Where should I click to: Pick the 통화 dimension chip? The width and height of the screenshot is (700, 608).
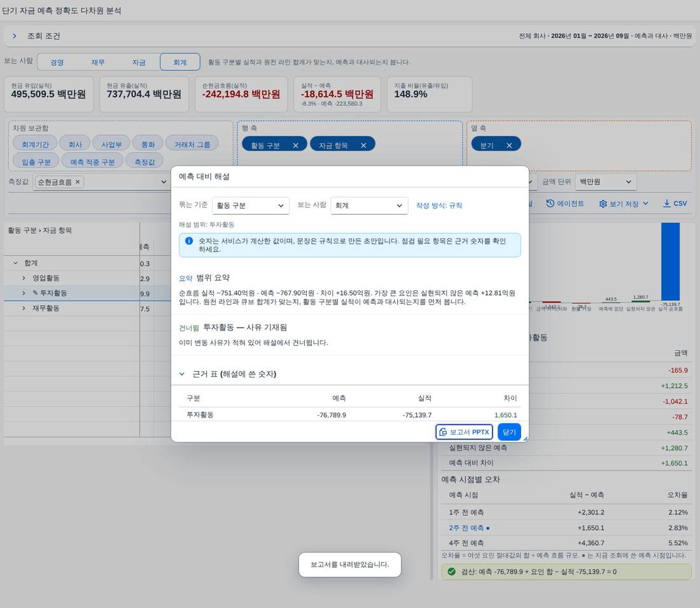pos(148,145)
